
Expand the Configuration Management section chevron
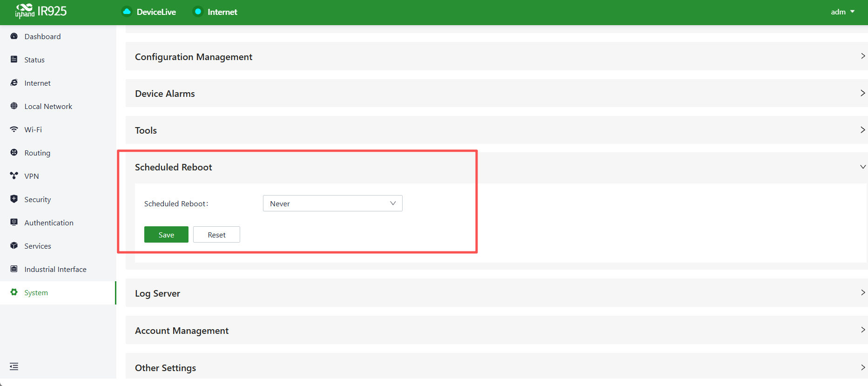[863, 56]
